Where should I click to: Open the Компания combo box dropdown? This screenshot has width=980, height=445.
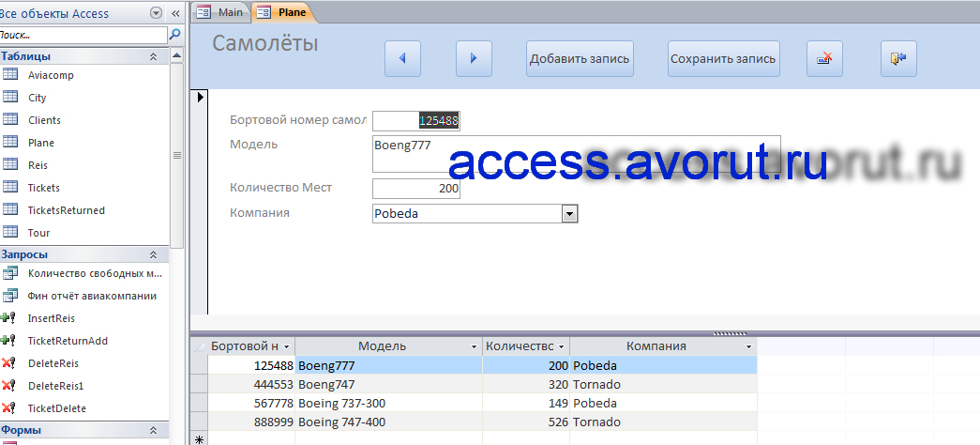[569, 214]
